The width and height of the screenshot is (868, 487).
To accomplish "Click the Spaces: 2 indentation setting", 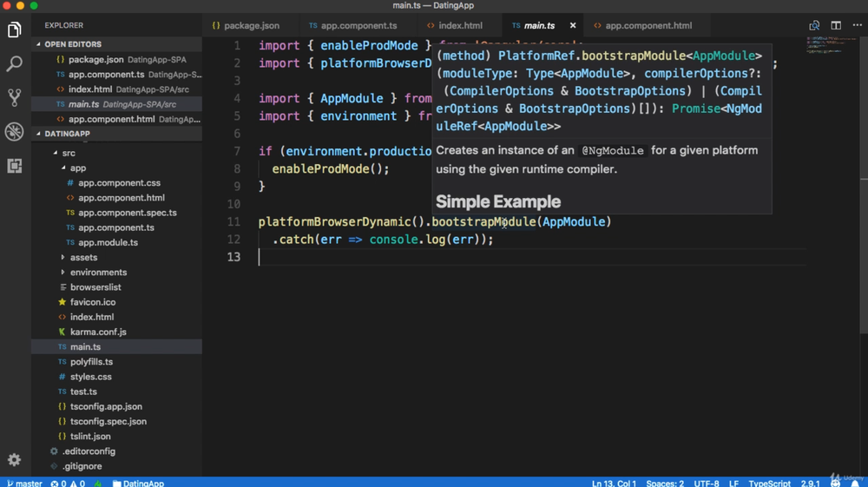I will pyautogui.click(x=665, y=483).
